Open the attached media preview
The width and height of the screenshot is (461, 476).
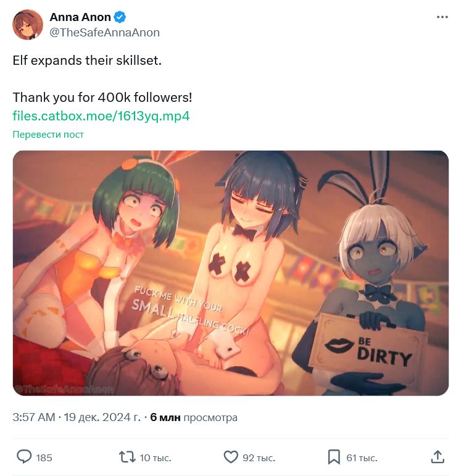coord(231,273)
